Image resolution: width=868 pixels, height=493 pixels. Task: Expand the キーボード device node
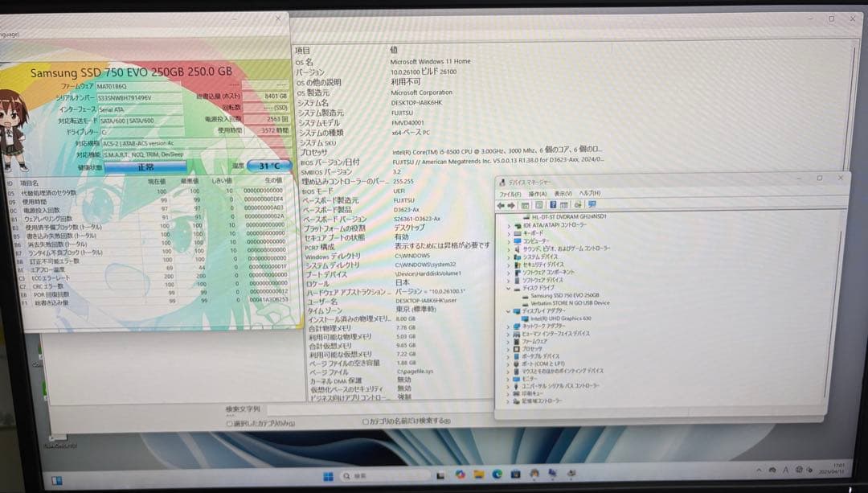(507, 233)
